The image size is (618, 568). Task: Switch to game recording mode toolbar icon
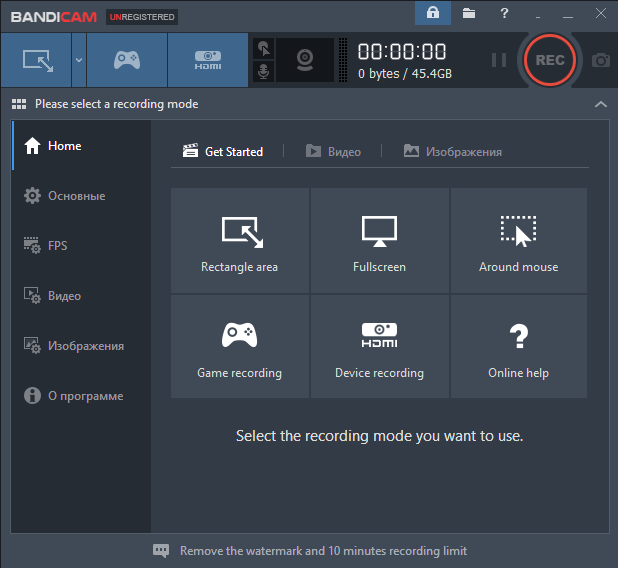[x=127, y=60]
